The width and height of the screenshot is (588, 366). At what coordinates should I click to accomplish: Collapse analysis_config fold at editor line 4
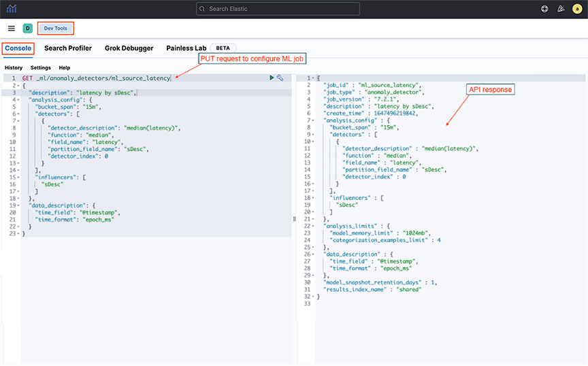coord(18,100)
